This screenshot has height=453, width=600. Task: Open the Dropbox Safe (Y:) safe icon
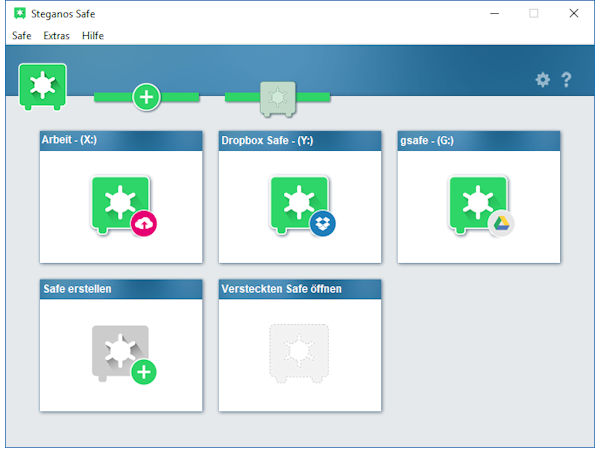click(300, 204)
